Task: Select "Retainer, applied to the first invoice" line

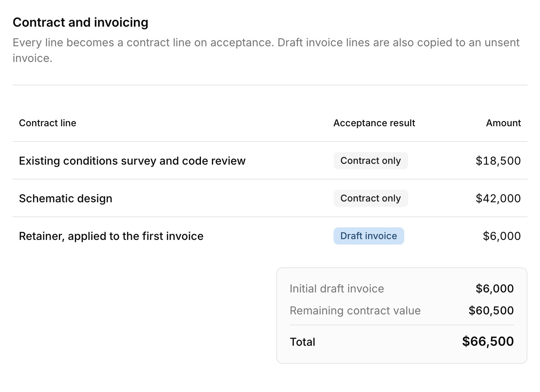Action: coord(111,236)
